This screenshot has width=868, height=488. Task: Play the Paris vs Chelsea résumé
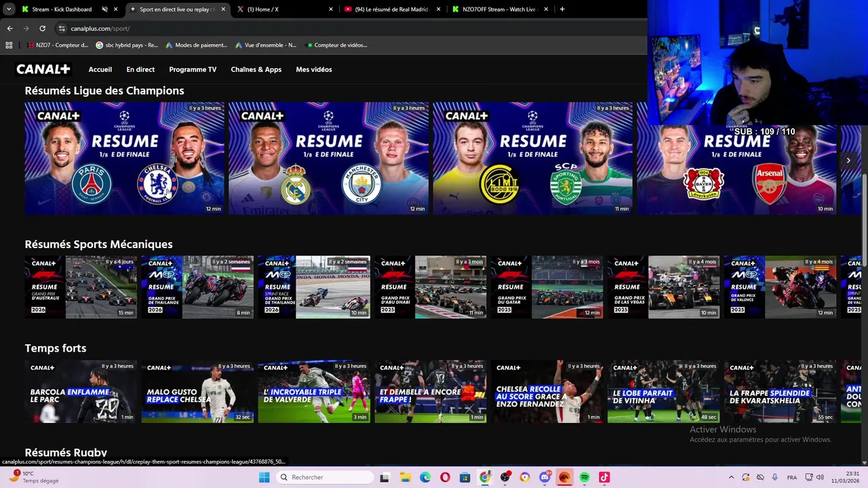125,158
